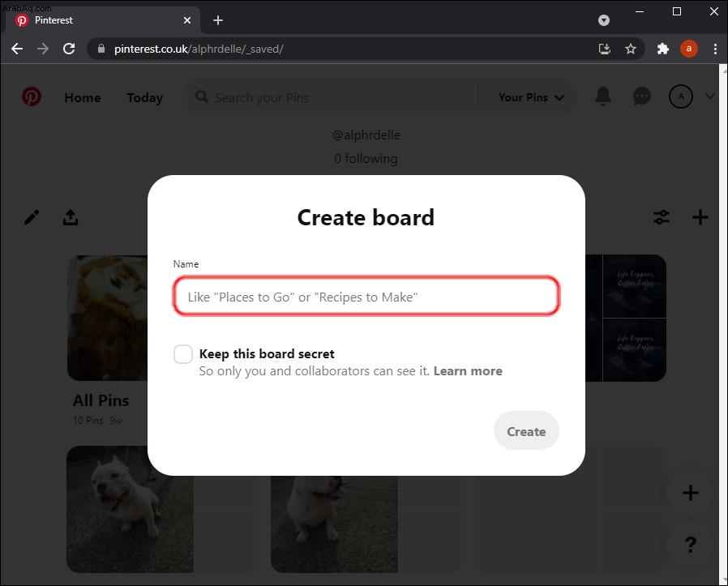Image resolution: width=728 pixels, height=586 pixels.
Task: Click the address bar URL
Action: [x=199, y=49]
